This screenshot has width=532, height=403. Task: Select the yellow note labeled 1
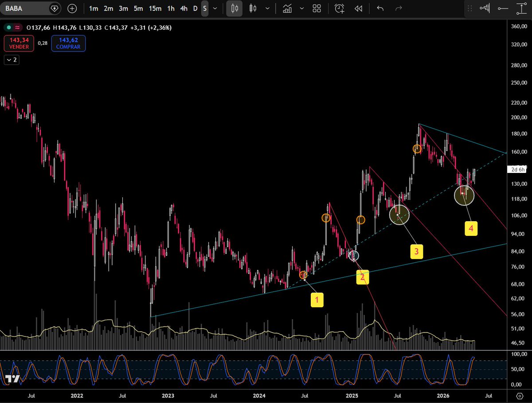tap(317, 300)
